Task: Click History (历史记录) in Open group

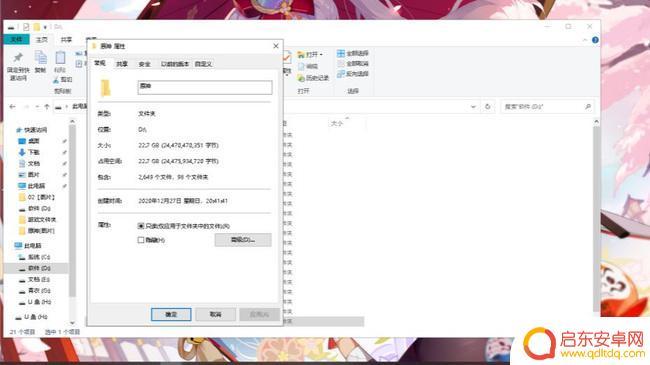Action: 313,78
